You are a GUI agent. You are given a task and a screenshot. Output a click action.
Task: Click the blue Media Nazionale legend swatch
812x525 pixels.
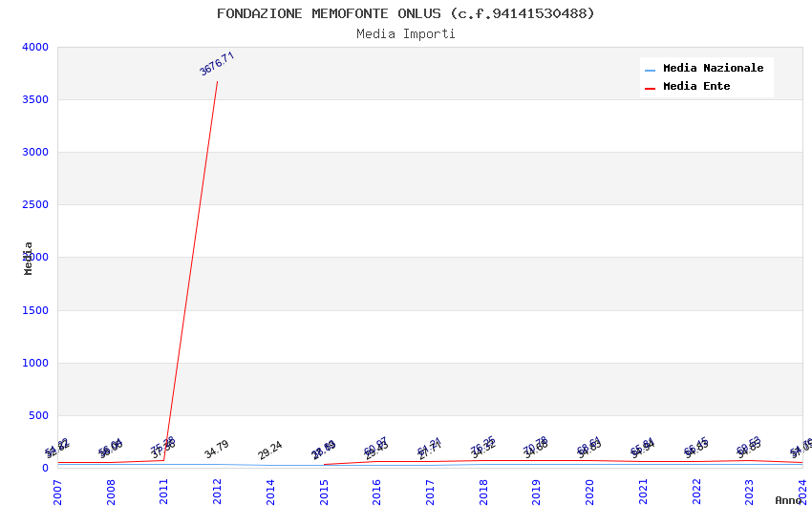coord(650,71)
